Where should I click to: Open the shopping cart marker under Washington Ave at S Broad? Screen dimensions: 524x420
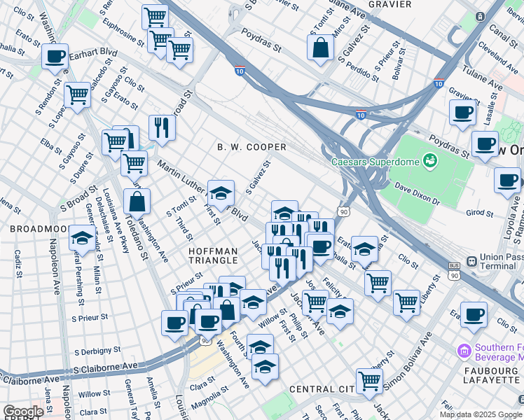[x=134, y=164]
